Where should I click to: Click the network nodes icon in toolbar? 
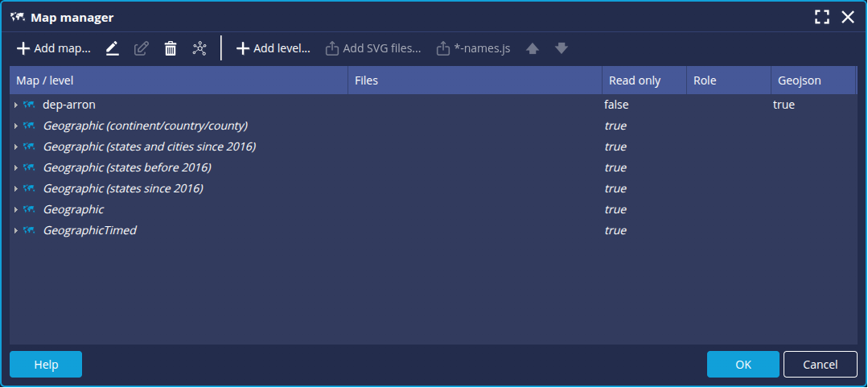tap(200, 48)
